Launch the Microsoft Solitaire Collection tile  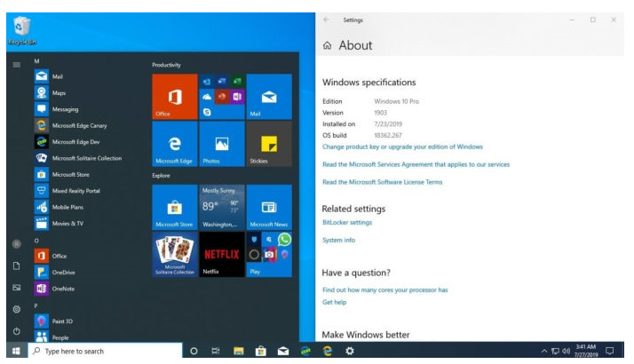point(175,255)
